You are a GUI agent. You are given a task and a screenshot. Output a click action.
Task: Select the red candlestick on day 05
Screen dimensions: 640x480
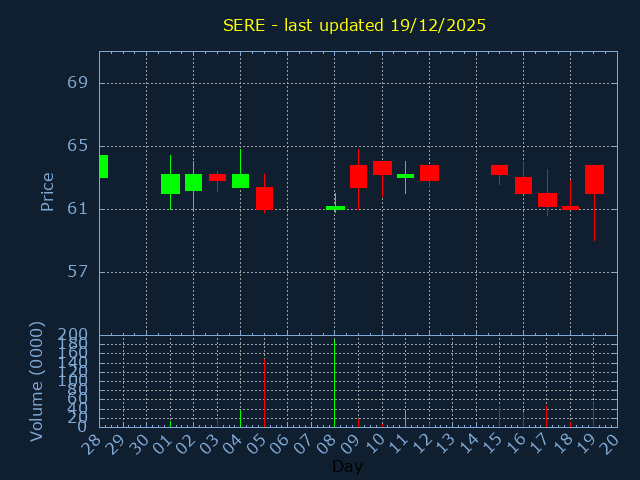(x=264, y=198)
